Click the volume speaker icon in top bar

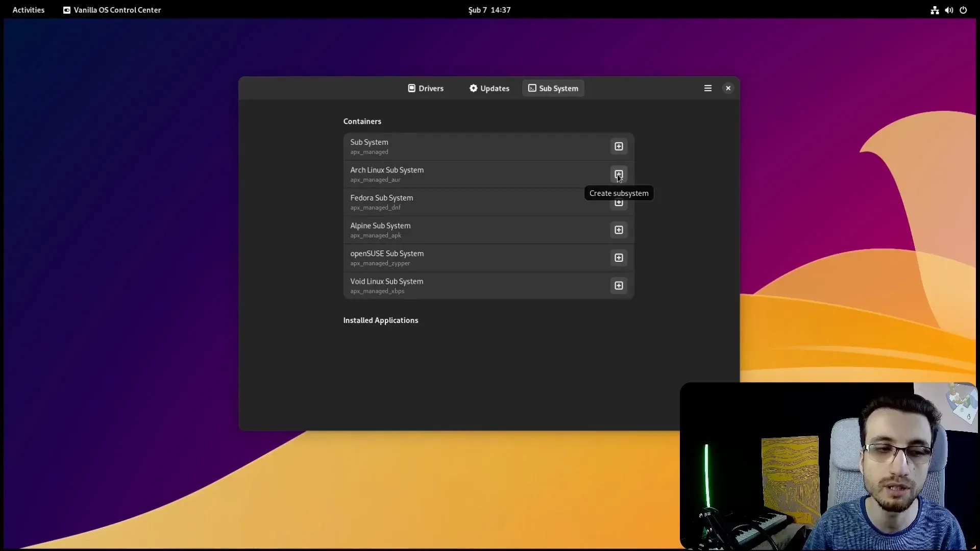coord(949,10)
